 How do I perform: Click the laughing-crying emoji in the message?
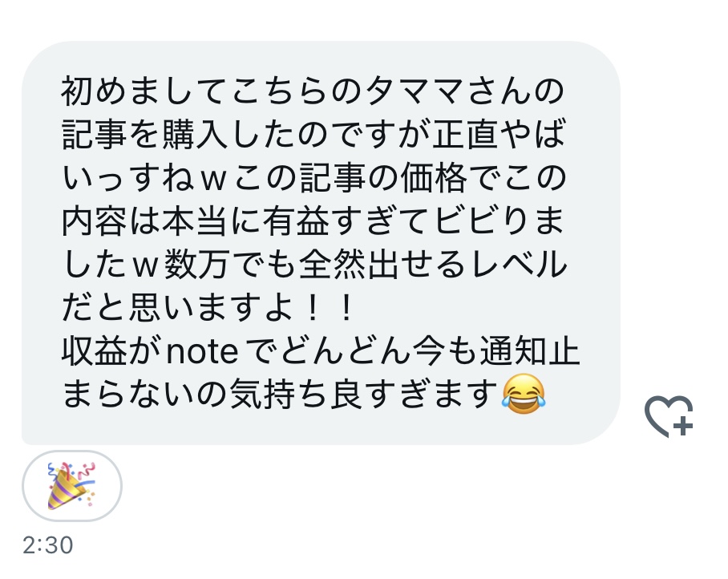tap(524, 394)
